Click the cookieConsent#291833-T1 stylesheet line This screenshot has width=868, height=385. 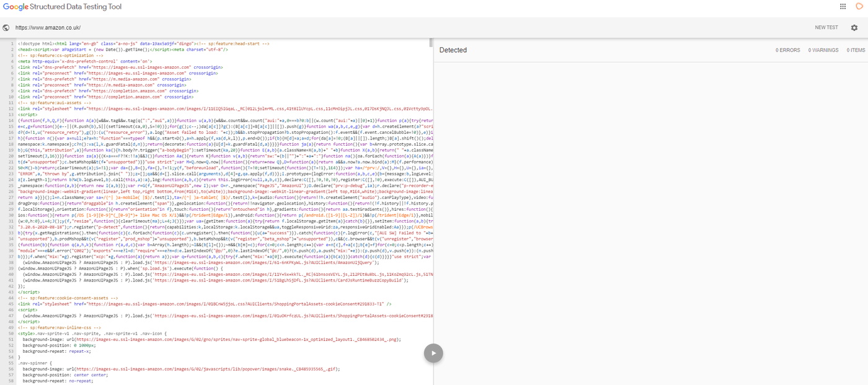click(x=206, y=304)
